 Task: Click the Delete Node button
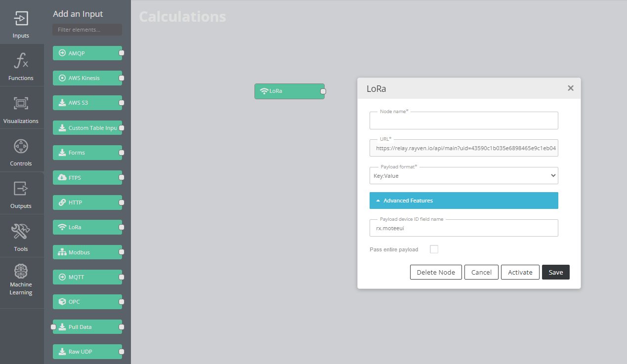click(436, 272)
